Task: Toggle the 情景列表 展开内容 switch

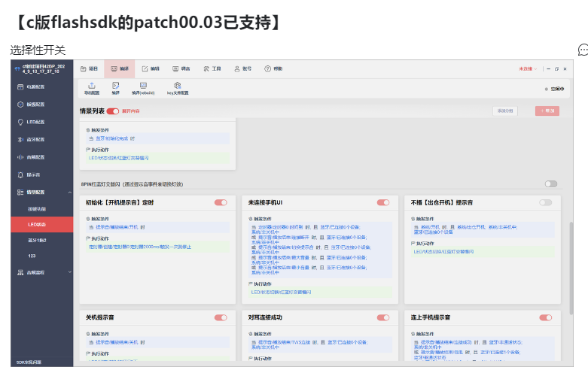Action: pos(112,111)
